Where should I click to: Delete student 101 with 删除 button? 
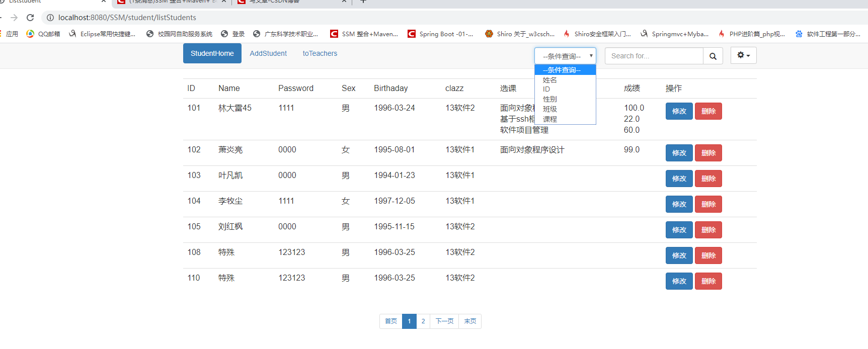(708, 111)
